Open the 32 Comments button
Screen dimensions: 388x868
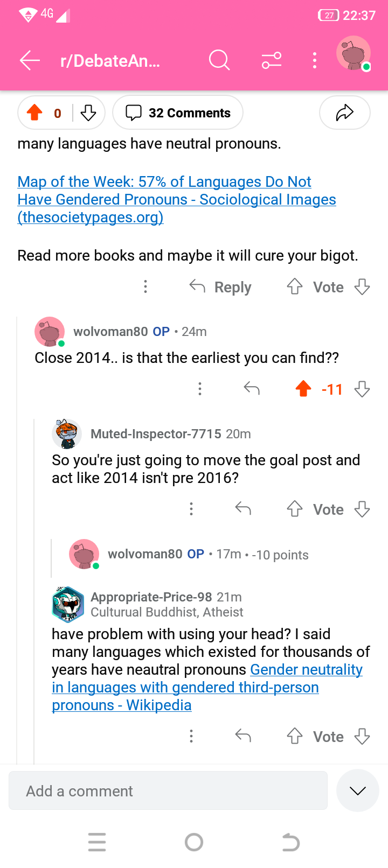tap(178, 113)
